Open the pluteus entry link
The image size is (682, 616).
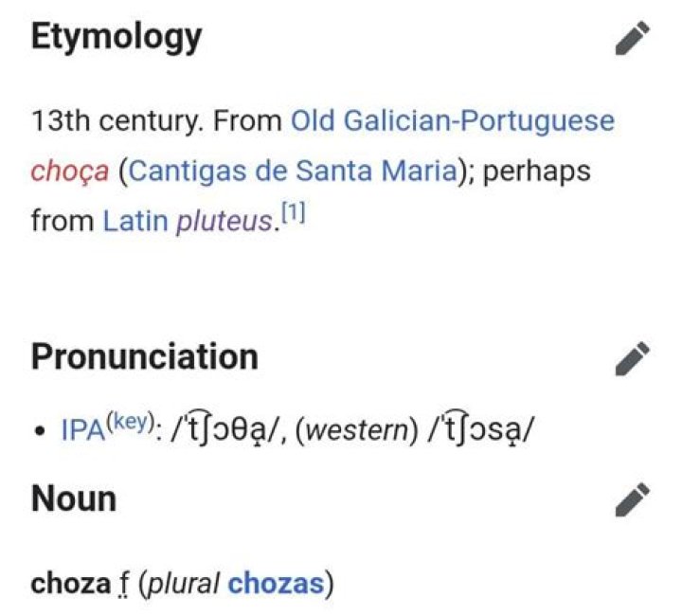pyautogui.click(x=224, y=222)
